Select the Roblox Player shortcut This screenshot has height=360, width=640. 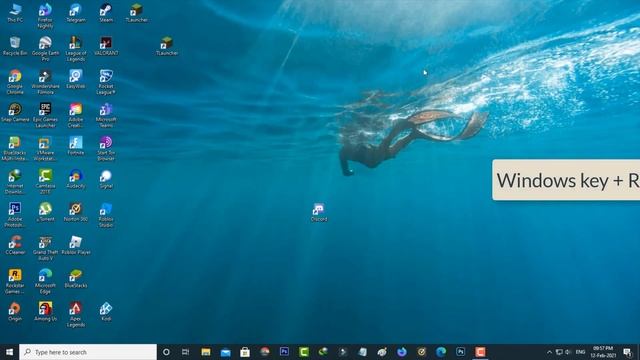click(76, 245)
